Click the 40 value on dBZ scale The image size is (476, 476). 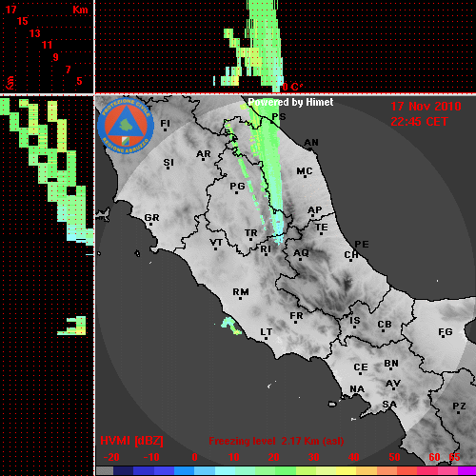pyautogui.click(x=354, y=457)
